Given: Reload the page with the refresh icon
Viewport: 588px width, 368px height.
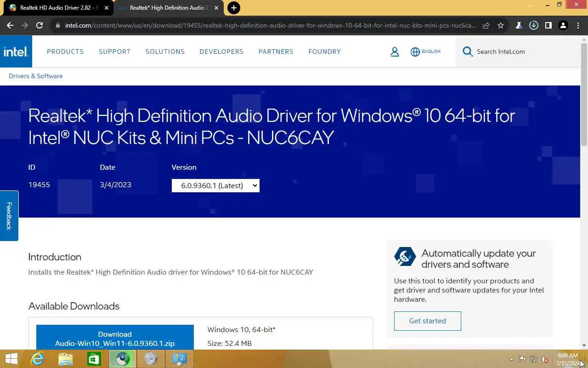Looking at the screenshot, I should click(40, 26).
